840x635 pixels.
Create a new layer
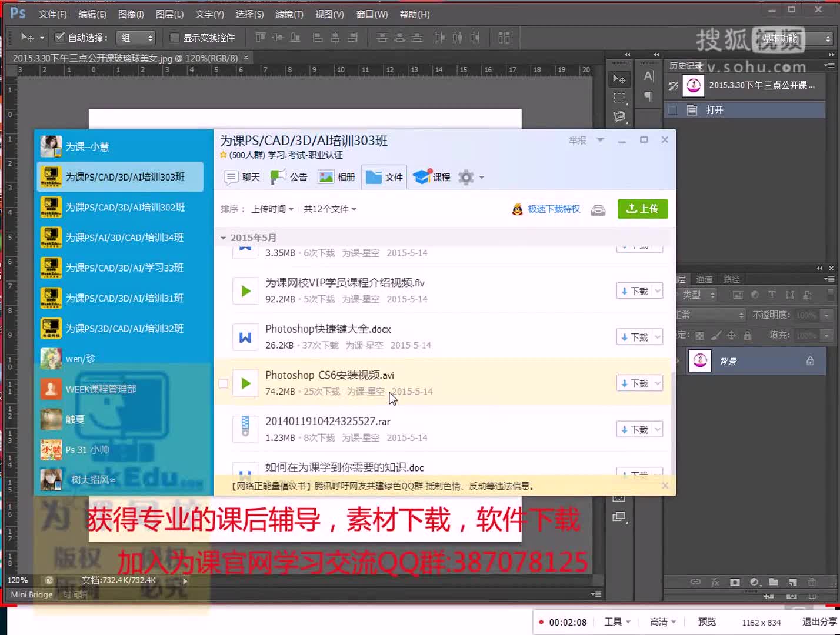coord(793,582)
